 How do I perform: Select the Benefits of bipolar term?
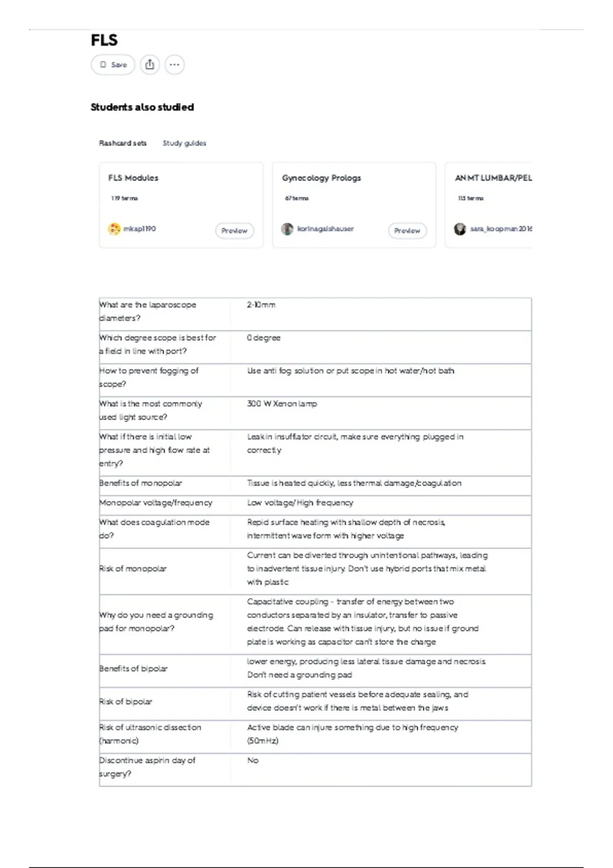pos(133,668)
